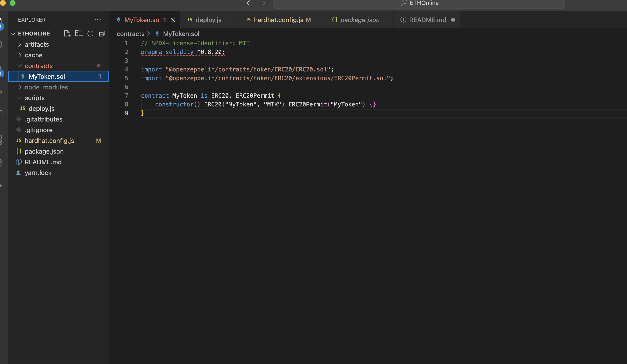
Task: Open explorer views and more actions menu
Action: click(x=97, y=20)
